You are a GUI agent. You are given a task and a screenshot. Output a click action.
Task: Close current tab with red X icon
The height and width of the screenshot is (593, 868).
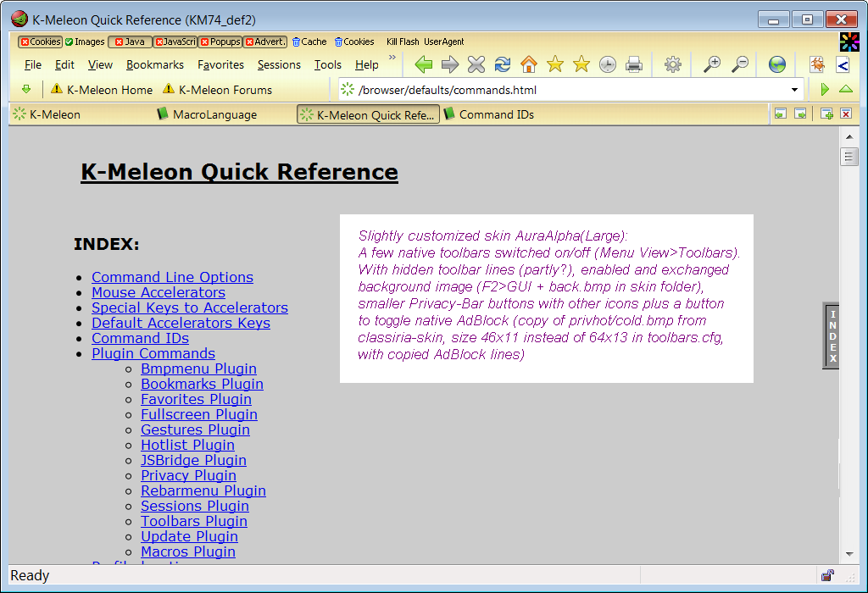pos(846,114)
